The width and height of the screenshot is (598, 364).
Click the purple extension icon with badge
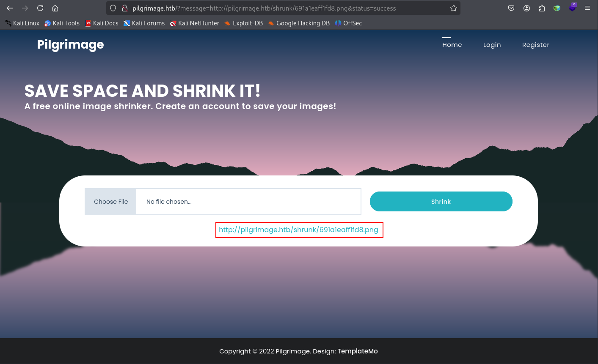(572, 7)
